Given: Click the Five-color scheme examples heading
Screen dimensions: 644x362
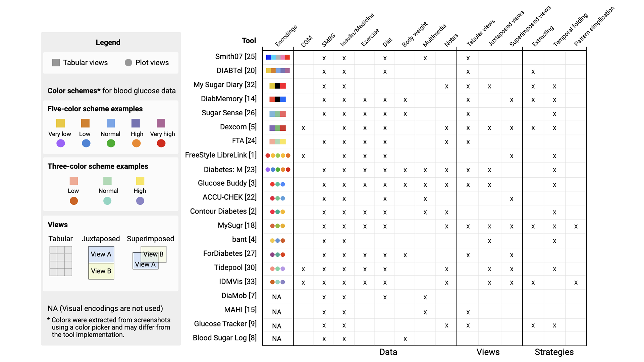Looking at the screenshot, I should [95, 109].
